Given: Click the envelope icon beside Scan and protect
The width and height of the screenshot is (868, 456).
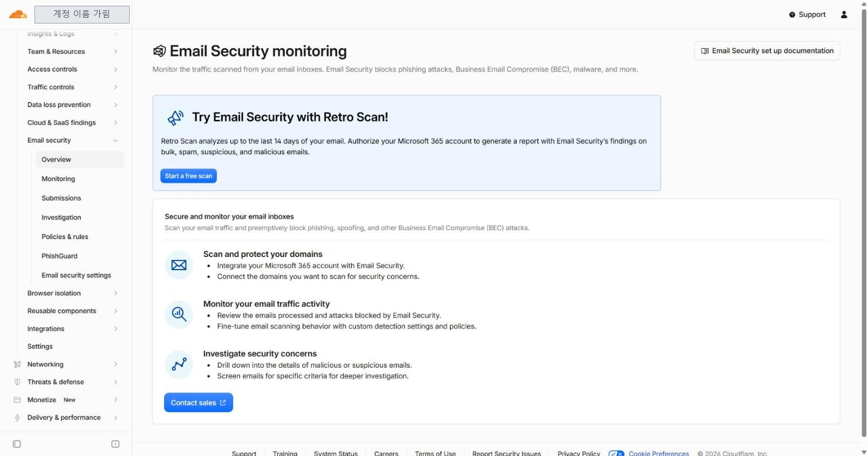Looking at the screenshot, I should [x=179, y=265].
